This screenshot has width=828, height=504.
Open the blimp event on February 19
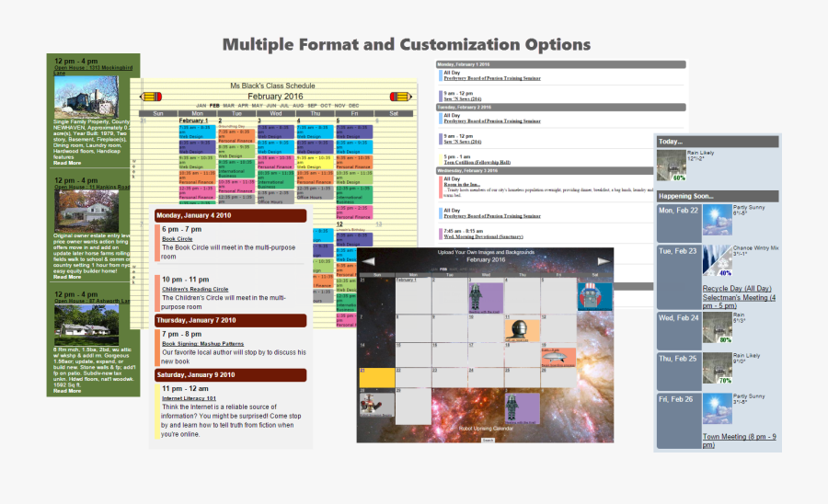(x=558, y=356)
